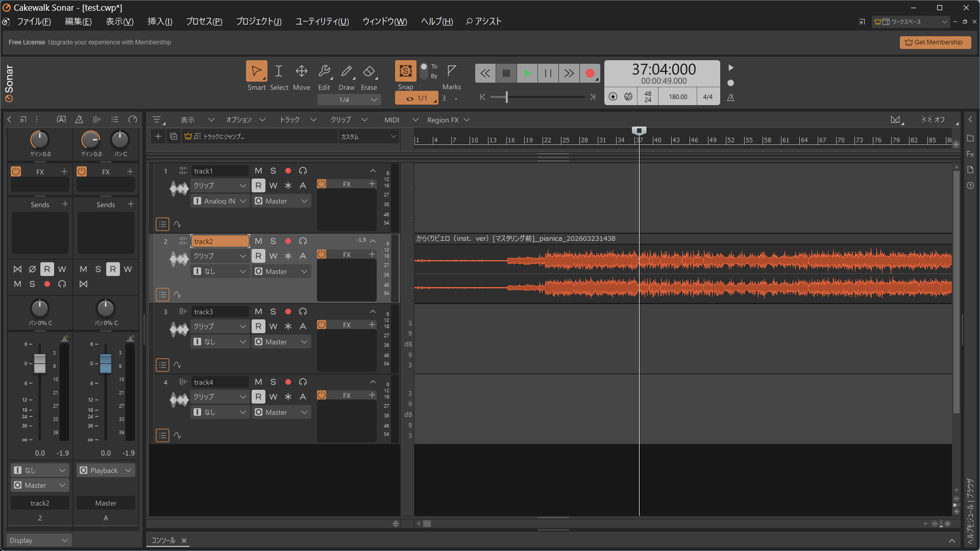Stop playback in transport
The width and height of the screenshot is (980, 551).
tap(506, 73)
